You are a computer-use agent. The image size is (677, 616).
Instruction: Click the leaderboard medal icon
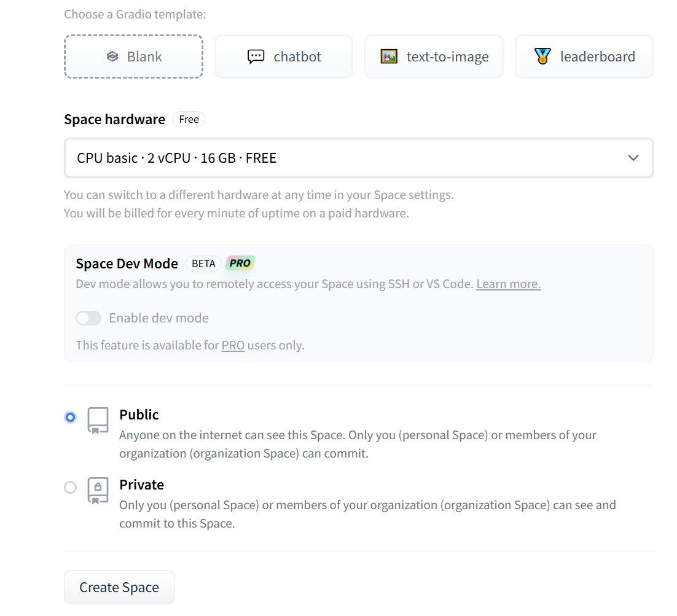542,57
